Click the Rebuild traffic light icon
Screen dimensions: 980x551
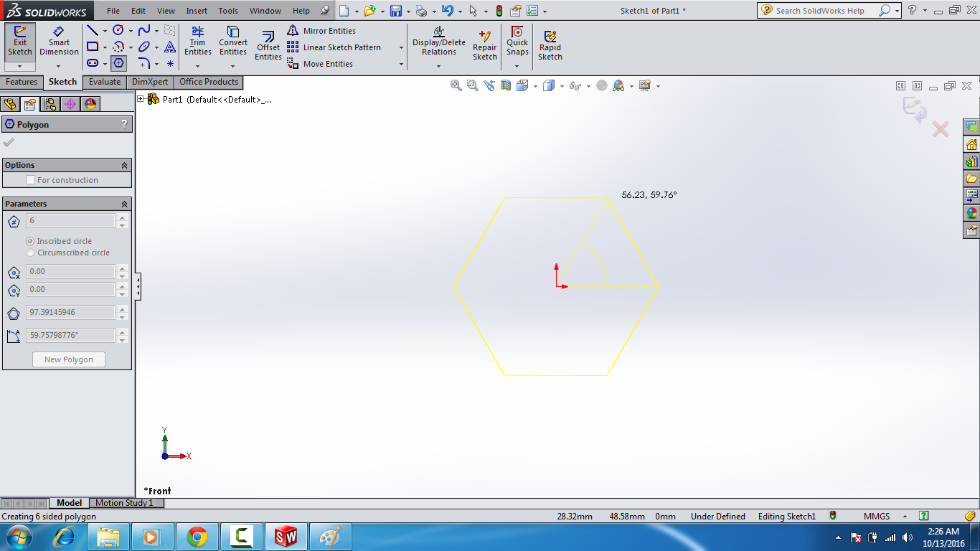tap(499, 11)
